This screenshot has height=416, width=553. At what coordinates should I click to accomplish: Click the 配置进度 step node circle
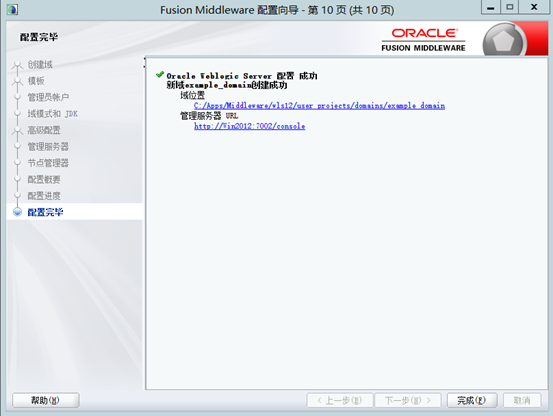17,195
